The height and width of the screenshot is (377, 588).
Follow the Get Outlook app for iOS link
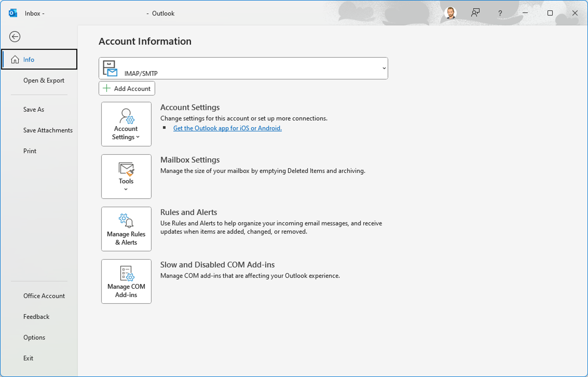[228, 128]
